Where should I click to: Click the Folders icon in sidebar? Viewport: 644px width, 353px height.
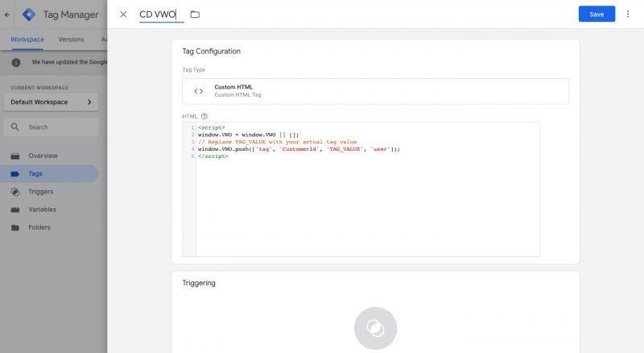(15, 227)
